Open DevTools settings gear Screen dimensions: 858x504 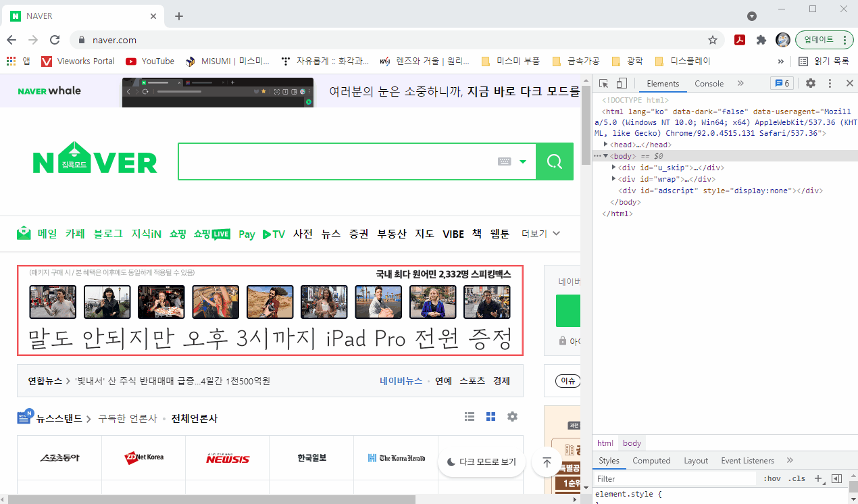point(811,83)
